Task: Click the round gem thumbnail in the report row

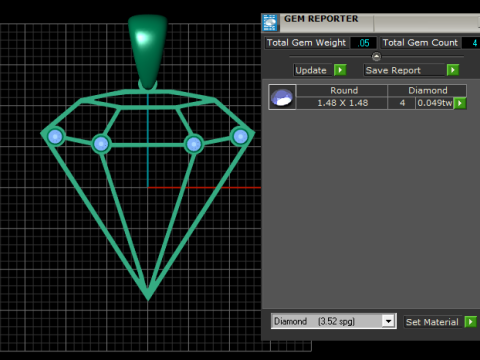Action: (x=282, y=97)
